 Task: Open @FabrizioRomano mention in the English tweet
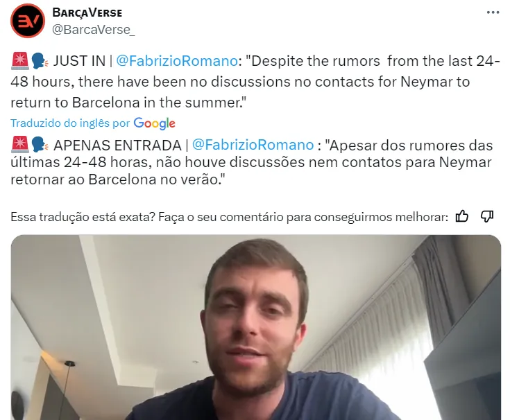pos(177,61)
